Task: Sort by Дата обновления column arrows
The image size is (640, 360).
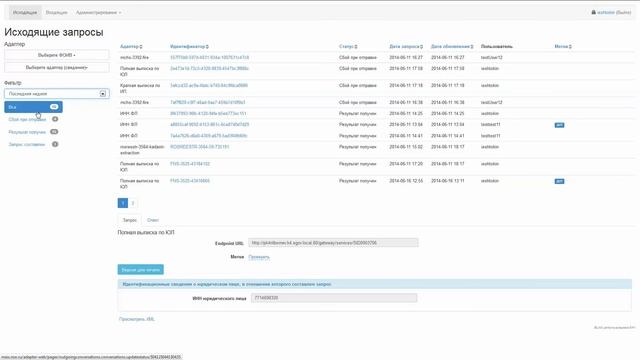Action: tap(472, 47)
